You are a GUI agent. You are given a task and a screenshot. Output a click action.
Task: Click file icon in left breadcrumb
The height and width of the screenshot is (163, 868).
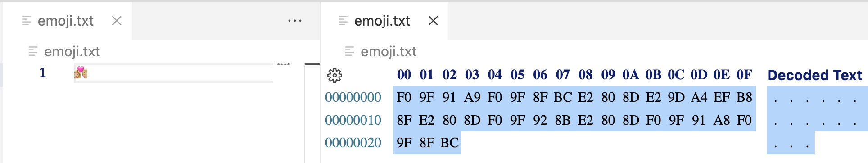33,51
